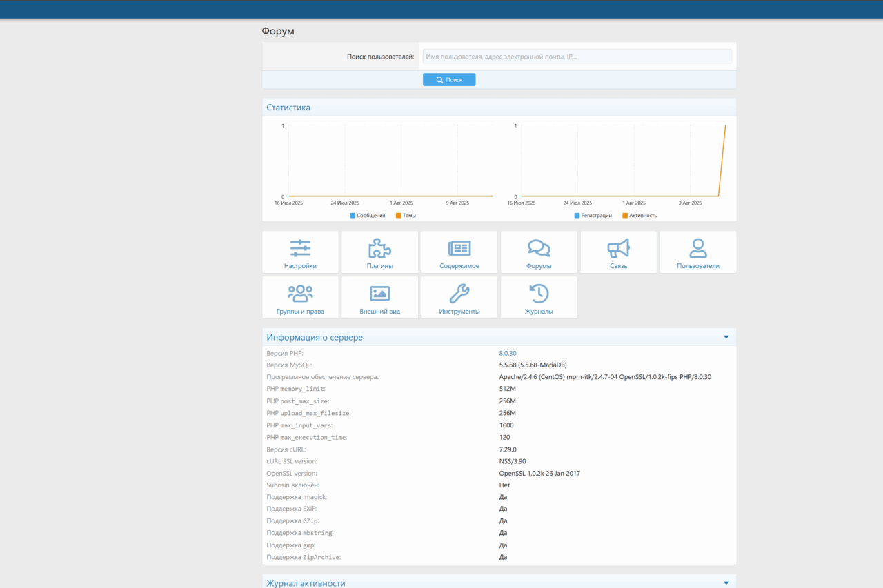Screen dimensions: 883x588
Task: Click the Статистика section heading
Action: (288, 108)
